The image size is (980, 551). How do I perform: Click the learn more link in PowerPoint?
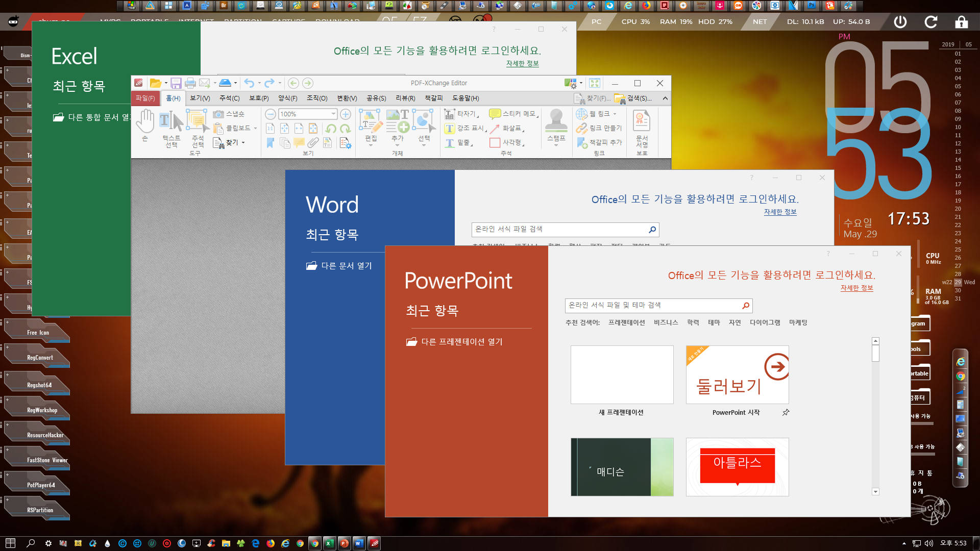(x=856, y=288)
